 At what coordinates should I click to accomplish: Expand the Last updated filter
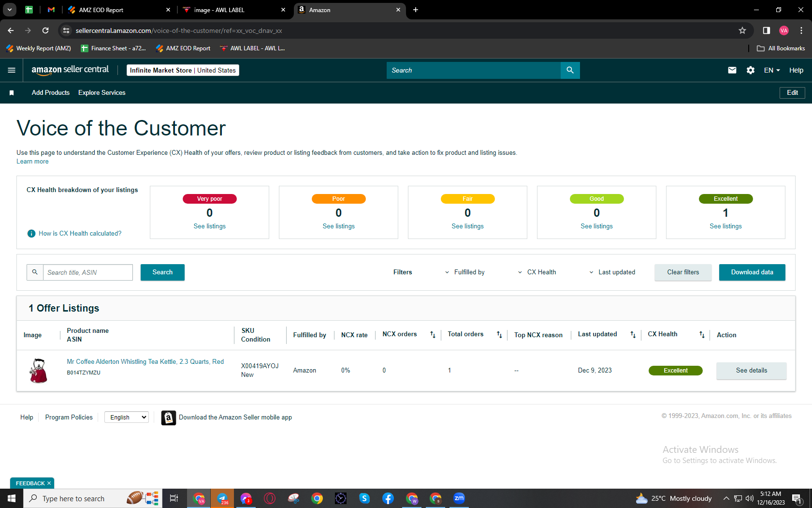click(x=612, y=272)
